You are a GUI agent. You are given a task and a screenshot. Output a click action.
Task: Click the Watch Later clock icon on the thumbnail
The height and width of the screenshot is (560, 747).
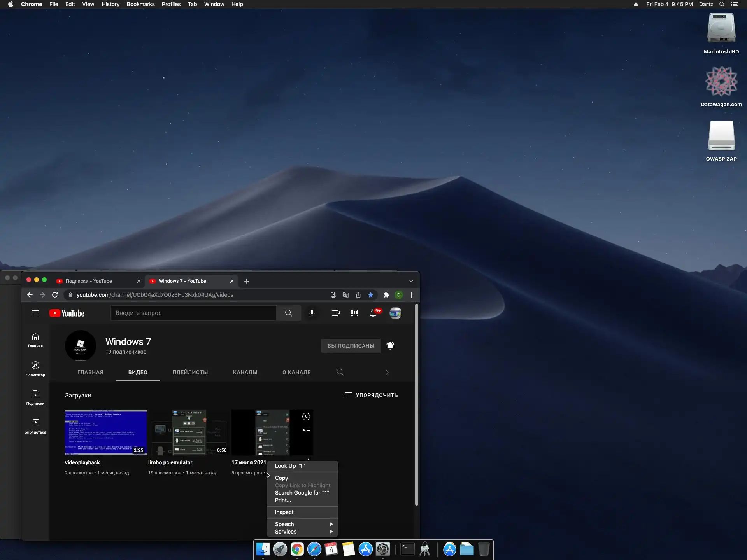(x=306, y=416)
